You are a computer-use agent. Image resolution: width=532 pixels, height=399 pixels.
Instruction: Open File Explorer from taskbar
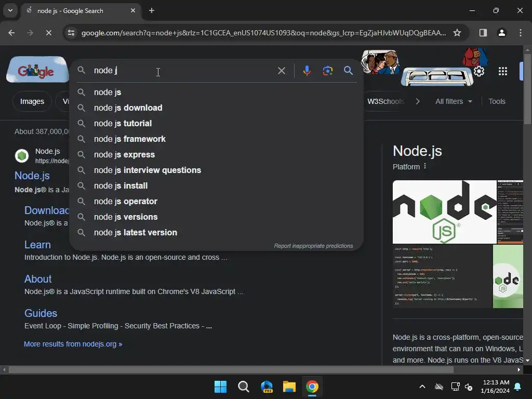point(289,387)
